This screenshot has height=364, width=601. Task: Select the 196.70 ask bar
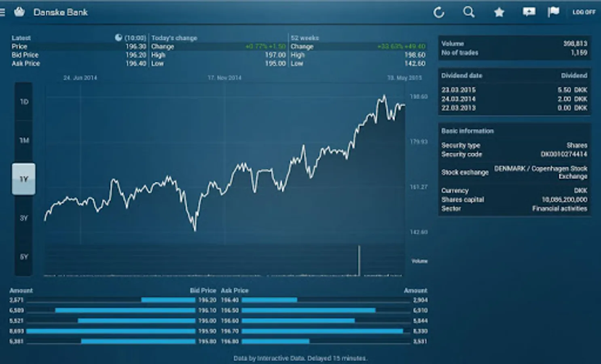[x=322, y=331]
